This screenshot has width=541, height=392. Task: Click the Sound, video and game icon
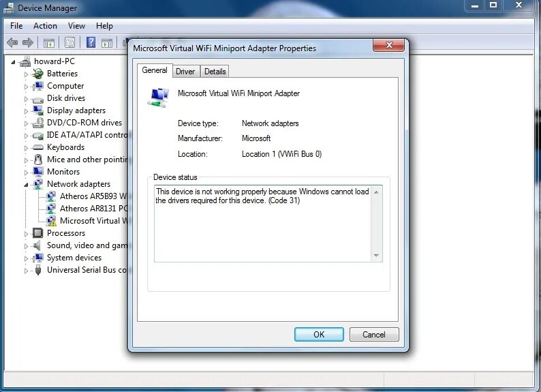pyautogui.click(x=37, y=245)
